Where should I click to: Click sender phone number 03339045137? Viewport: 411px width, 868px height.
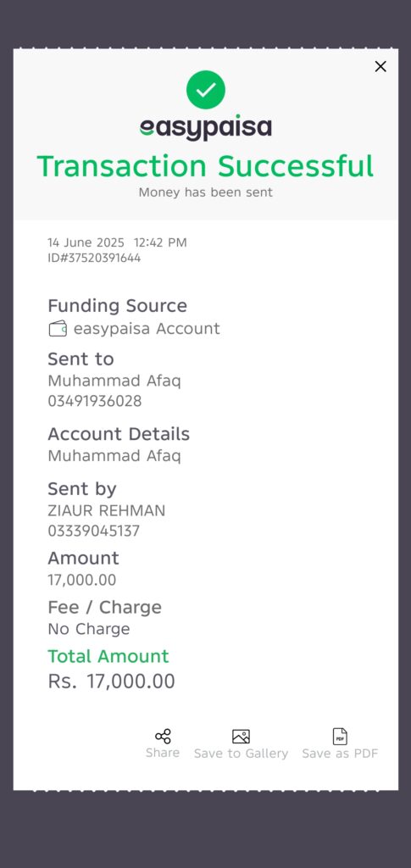93,531
